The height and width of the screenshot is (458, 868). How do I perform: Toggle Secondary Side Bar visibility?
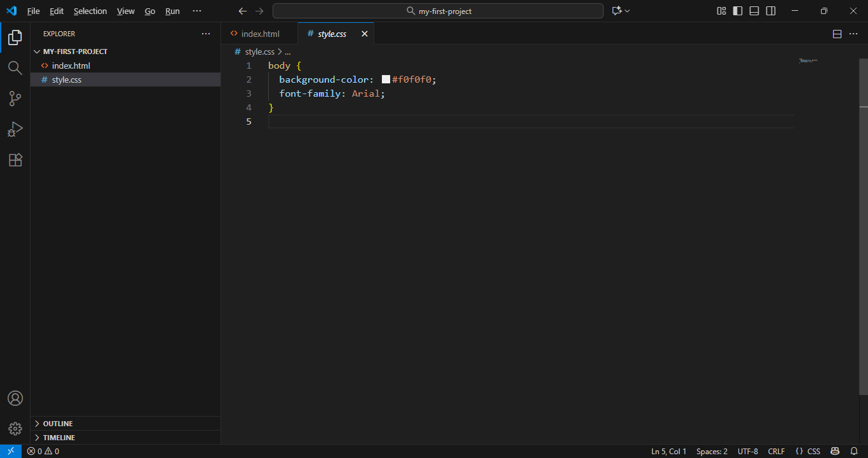coord(770,10)
